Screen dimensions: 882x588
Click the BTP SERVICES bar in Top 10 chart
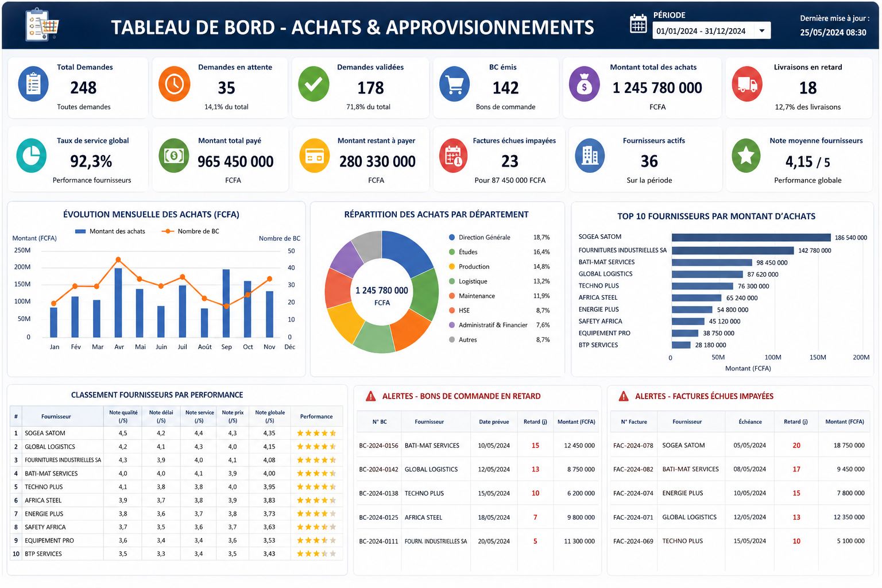pyautogui.click(x=681, y=345)
